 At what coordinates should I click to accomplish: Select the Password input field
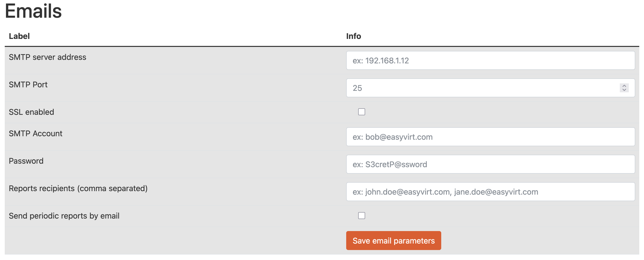point(490,164)
